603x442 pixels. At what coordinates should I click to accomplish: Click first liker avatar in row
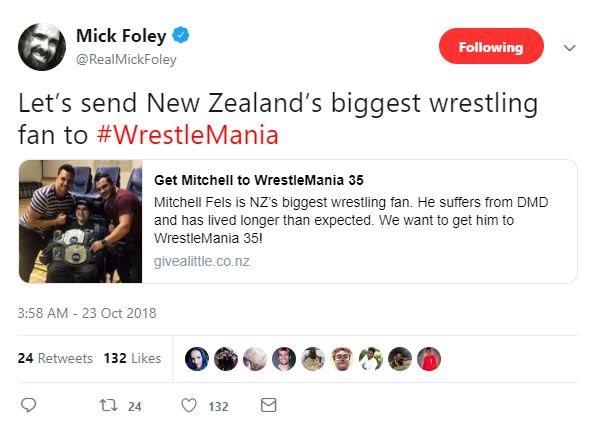tap(198, 359)
